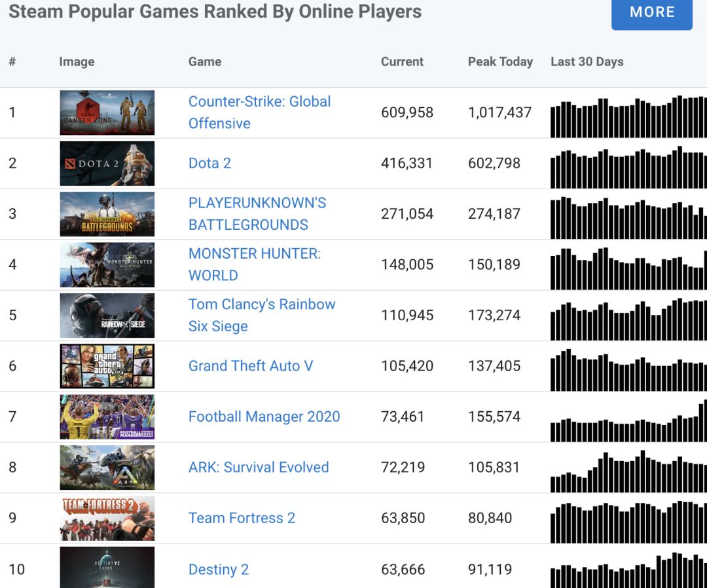Click the 63,666 current players value
707x588 pixels.
pyautogui.click(x=403, y=570)
